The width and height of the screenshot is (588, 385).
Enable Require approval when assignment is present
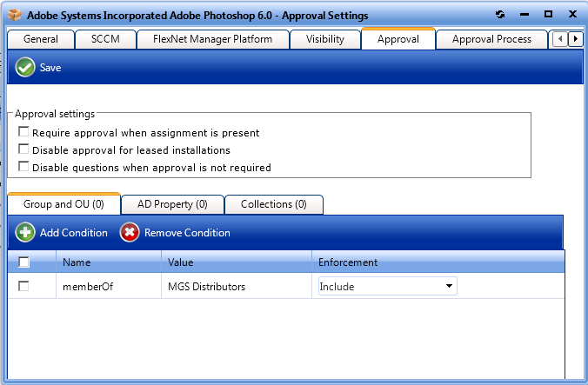(23, 133)
